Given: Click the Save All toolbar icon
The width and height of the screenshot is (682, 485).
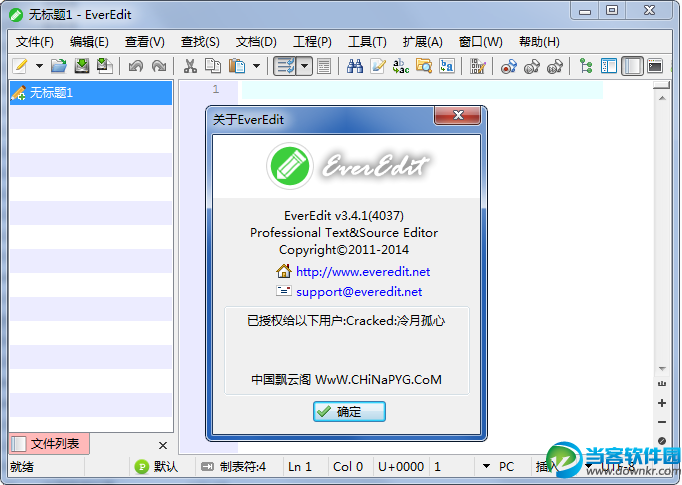Looking at the screenshot, I should click(104, 66).
